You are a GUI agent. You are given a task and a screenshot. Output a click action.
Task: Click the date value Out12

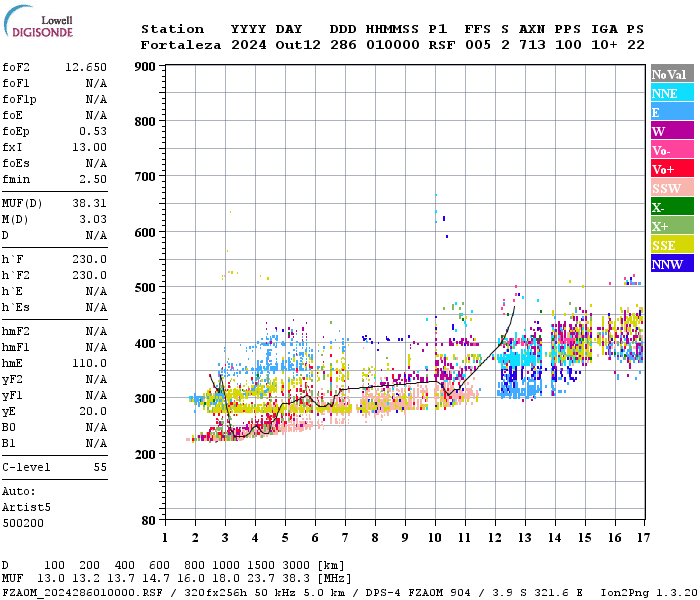point(298,45)
